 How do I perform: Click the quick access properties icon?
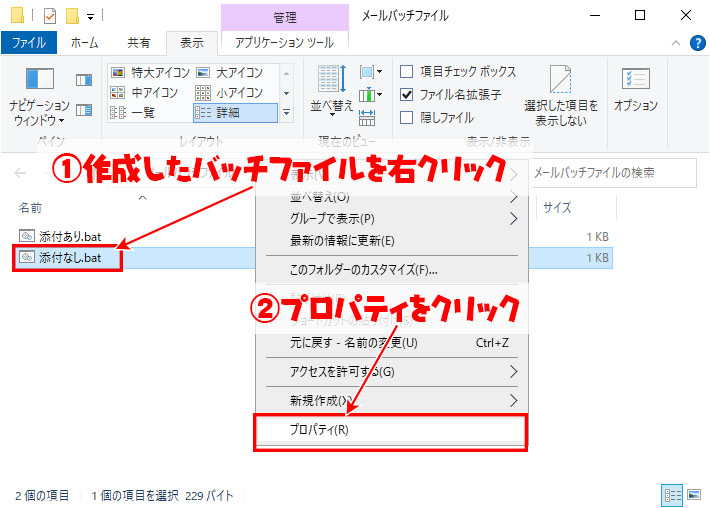[x=50, y=16]
